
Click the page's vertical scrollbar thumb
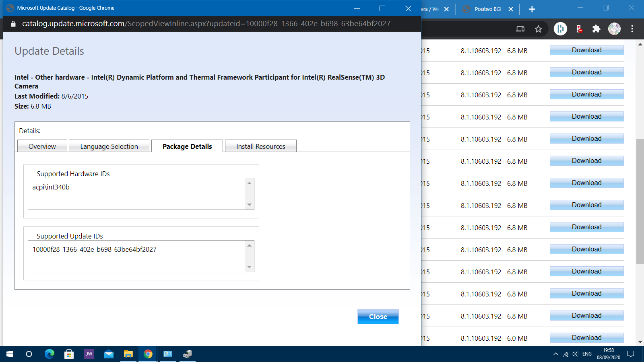[640, 201]
